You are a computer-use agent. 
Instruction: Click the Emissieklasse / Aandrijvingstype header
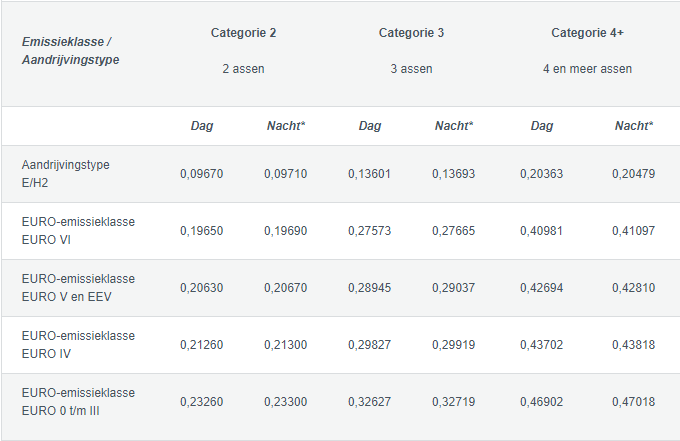(65, 52)
